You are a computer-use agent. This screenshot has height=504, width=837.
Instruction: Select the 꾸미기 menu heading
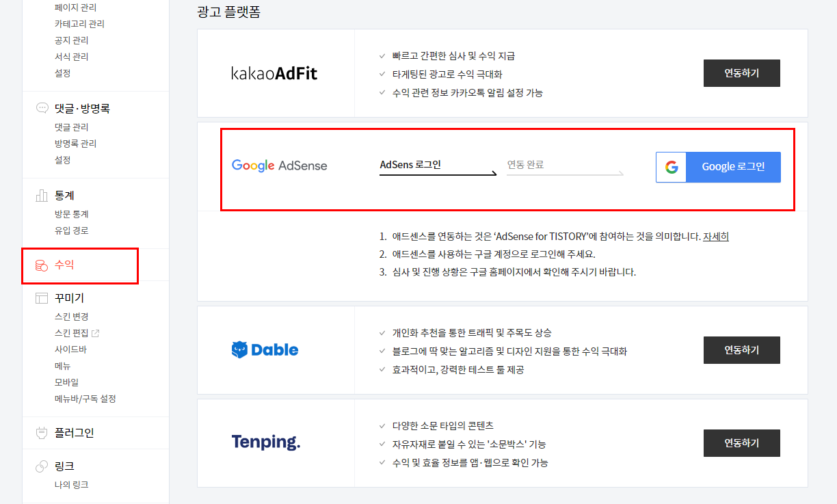click(x=69, y=298)
